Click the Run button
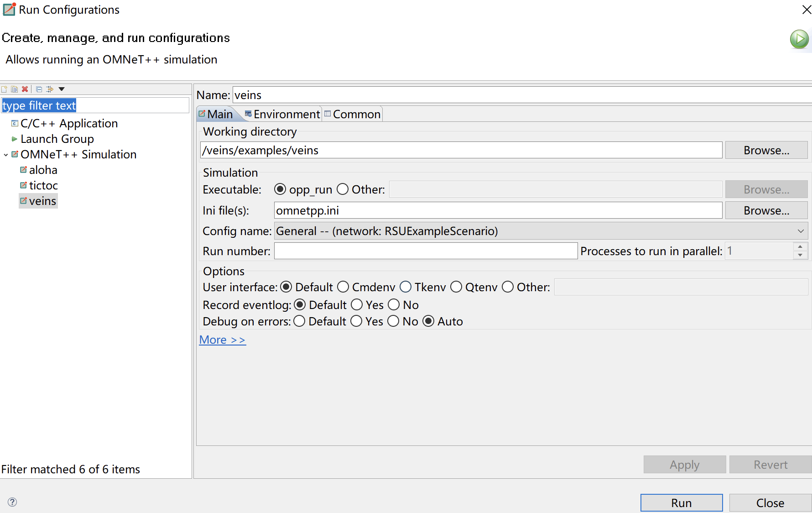 (x=682, y=503)
